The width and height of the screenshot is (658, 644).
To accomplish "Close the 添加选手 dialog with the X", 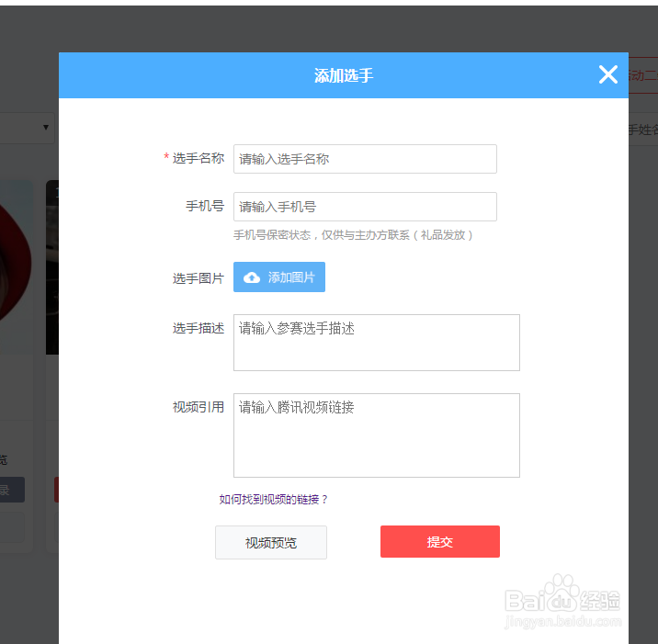I will (607, 74).
